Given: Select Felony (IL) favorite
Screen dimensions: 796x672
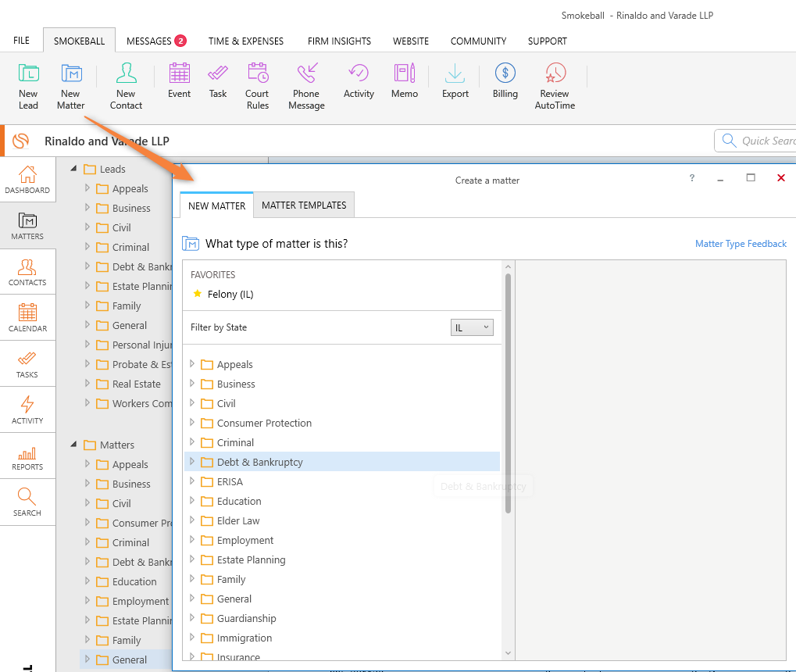Looking at the screenshot, I should click(x=230, y=294).
